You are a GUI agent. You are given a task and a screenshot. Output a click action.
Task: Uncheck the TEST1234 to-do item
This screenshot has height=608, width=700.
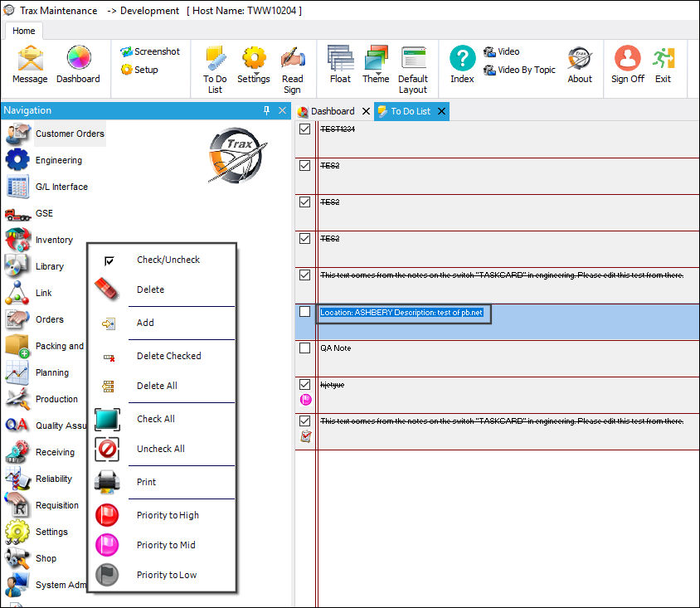(x=305, y=129)
